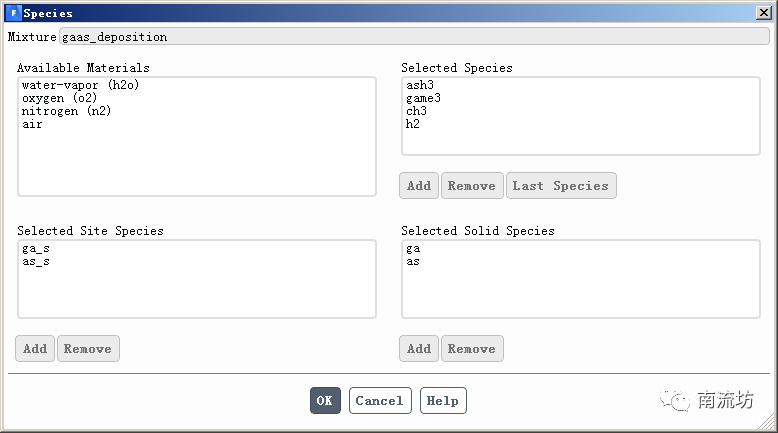Select ash3 in Selected Species
Viewport: 778px width, 433px height.
pos(421,85)
